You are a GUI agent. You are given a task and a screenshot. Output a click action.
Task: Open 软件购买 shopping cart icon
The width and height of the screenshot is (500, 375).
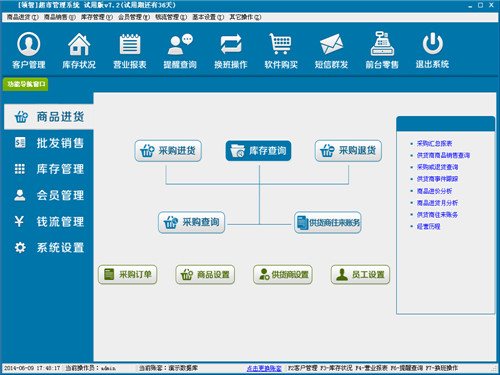tap(281, 50)
